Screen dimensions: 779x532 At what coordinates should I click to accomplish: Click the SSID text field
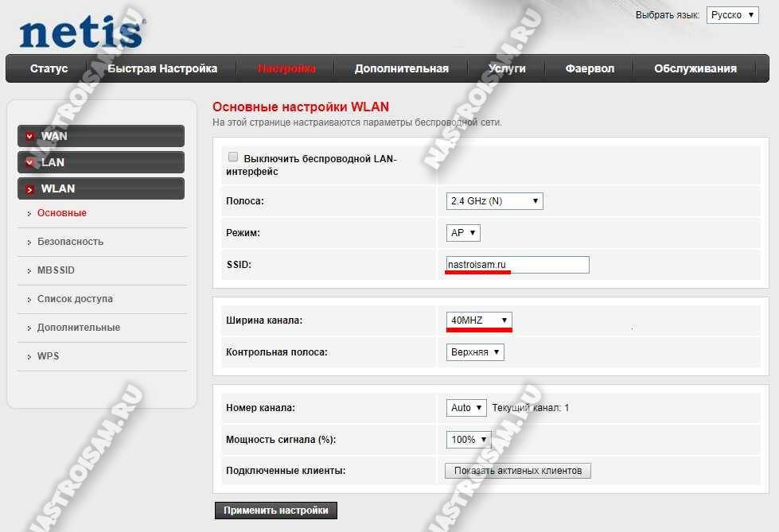[x=517, y=265]
